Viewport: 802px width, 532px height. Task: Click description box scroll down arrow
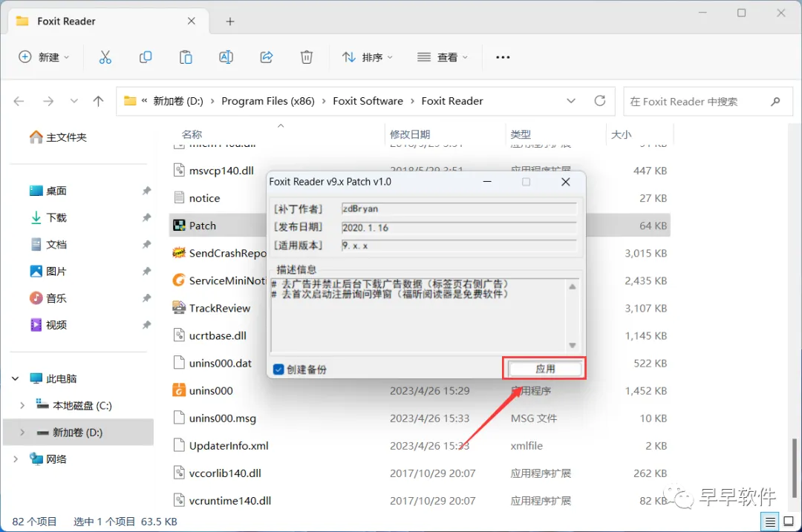573,346
